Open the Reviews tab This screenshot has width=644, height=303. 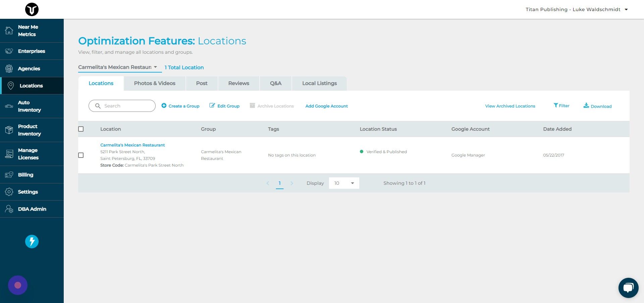click(x=239, y=83)
